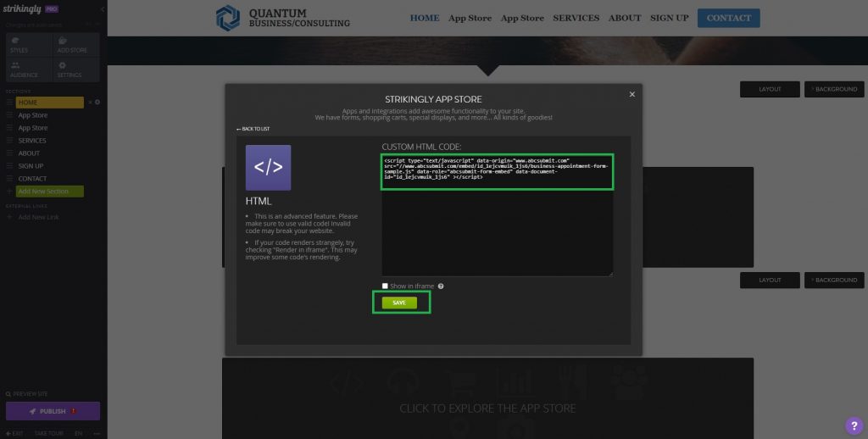Viewport: 868px width, 439px height.
Task: Click the help icon beside Show in iframe
Action: [x=441, y=286]
